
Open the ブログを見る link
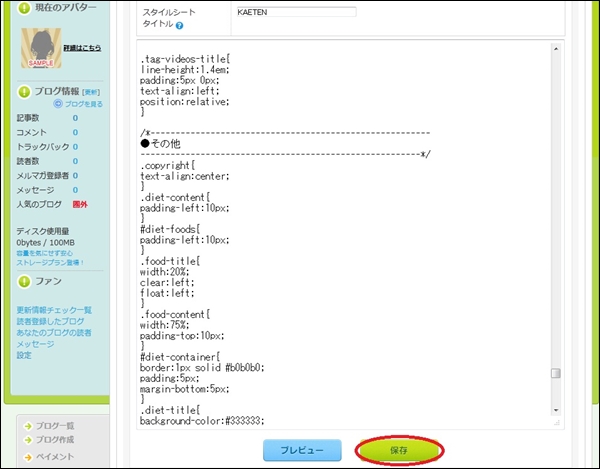pyautogui.click(x=83, y=104)
